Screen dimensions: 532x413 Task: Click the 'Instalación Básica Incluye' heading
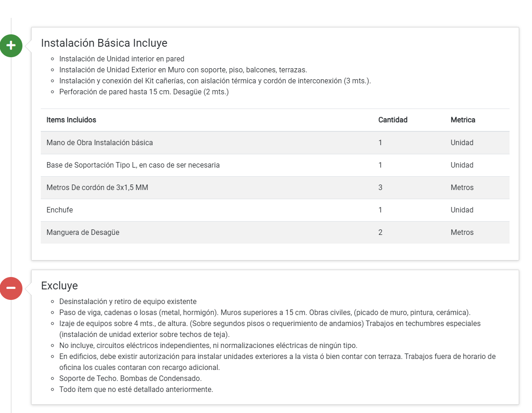coord(104,43)
